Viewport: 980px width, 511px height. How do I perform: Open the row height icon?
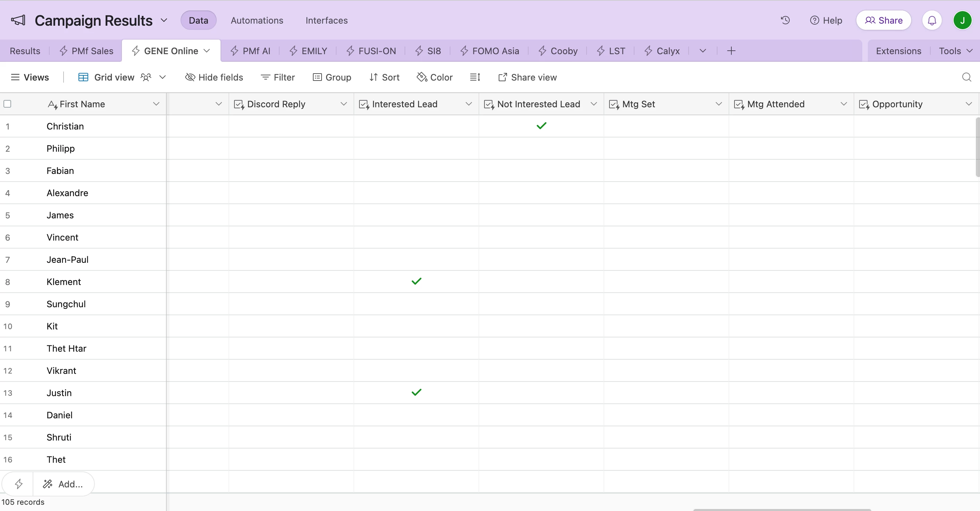475,77
